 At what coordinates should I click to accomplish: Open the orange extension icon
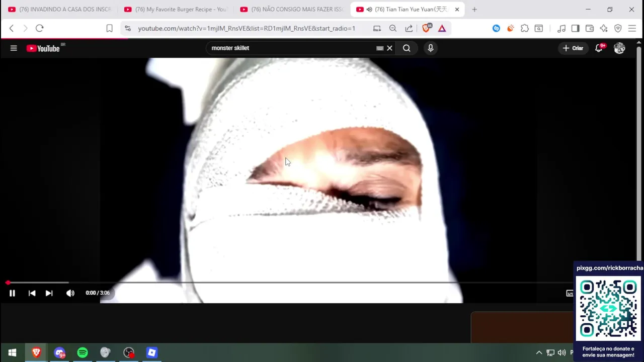(510, 29)
